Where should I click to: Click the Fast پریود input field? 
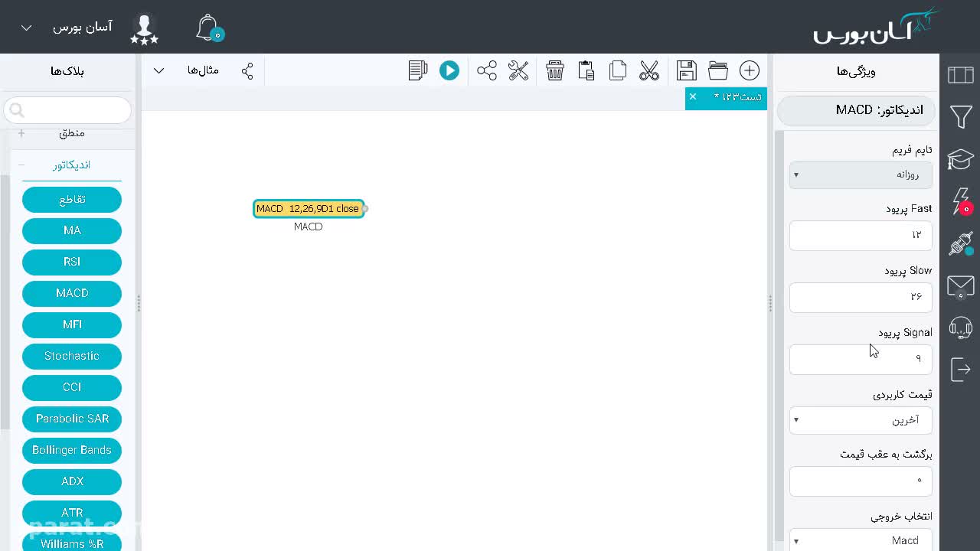click(861, 235)
